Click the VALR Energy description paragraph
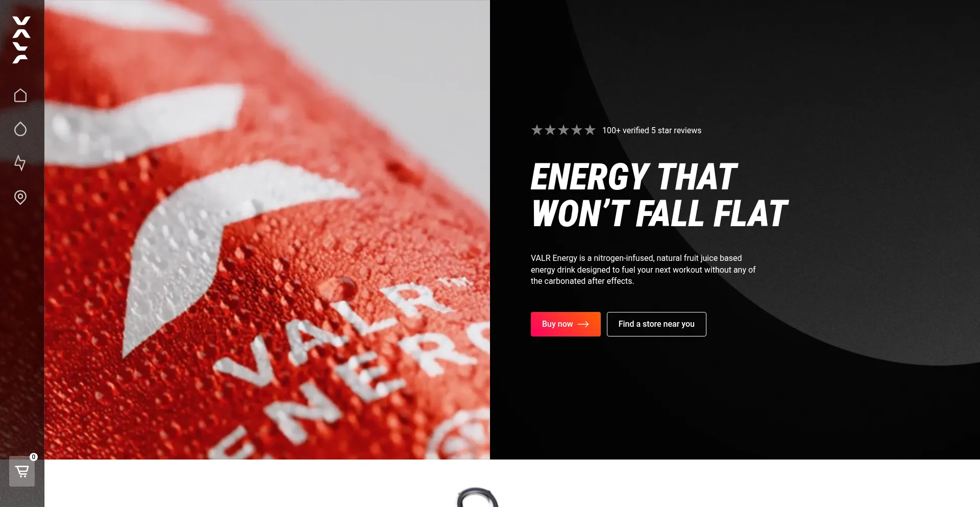 coord(643,270)
